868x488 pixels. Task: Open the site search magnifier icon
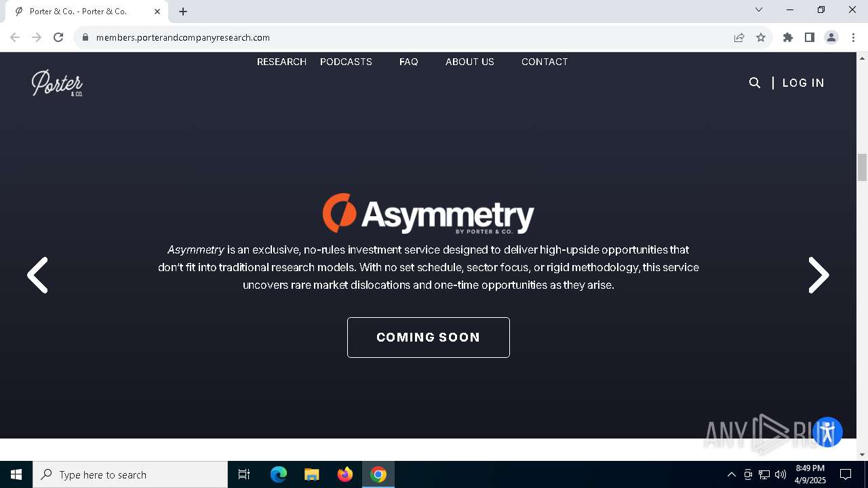[x=755, y=83]
